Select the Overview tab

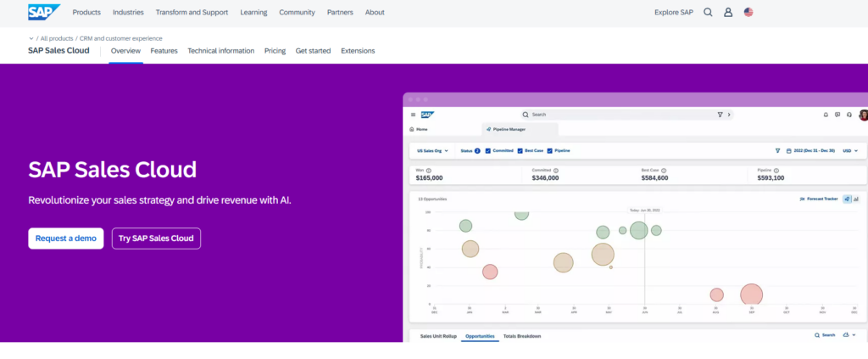(125, 51)
